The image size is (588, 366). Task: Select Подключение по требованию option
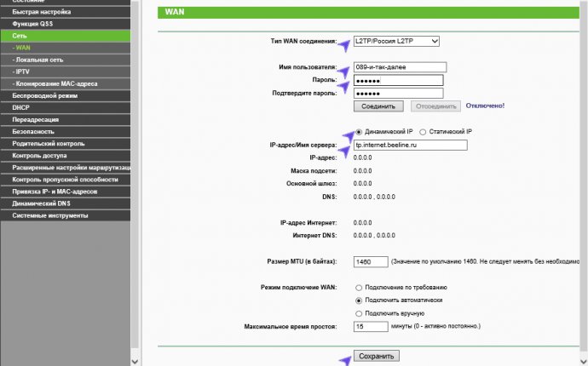(359, 288)
